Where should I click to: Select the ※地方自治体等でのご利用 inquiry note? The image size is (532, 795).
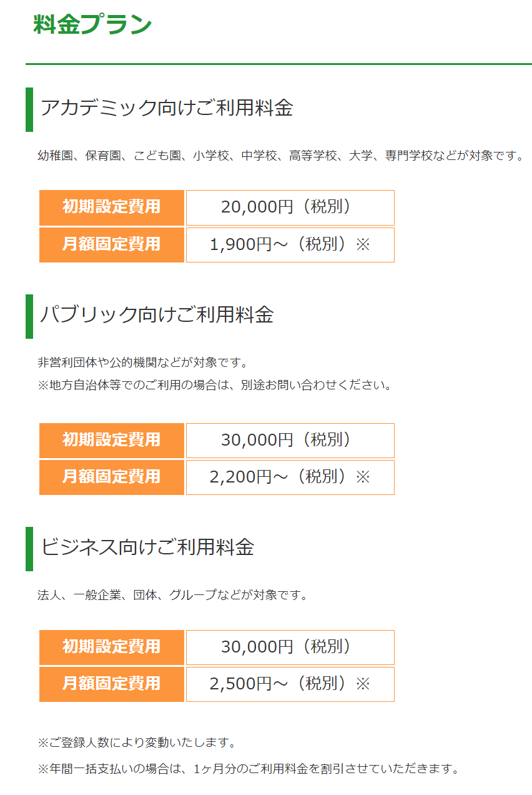(x=215, y=385)
